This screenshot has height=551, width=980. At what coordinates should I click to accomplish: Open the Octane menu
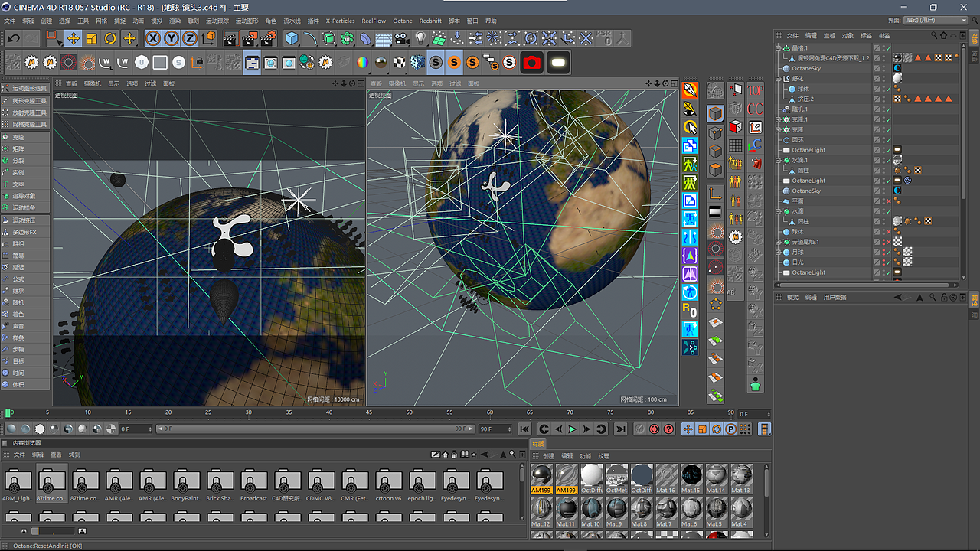click(403, 21)
